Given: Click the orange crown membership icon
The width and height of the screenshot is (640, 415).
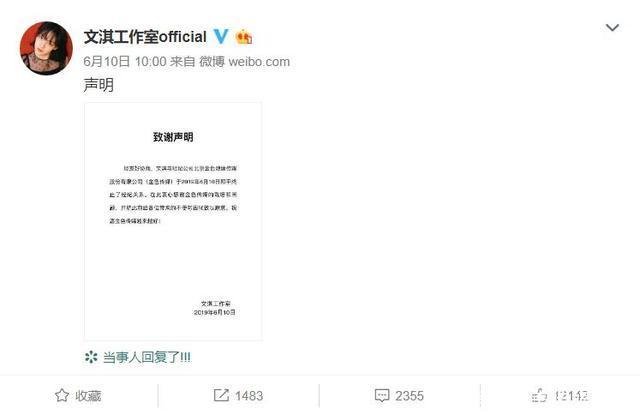Looking at the screenshot, I should (x=244, y=37).
